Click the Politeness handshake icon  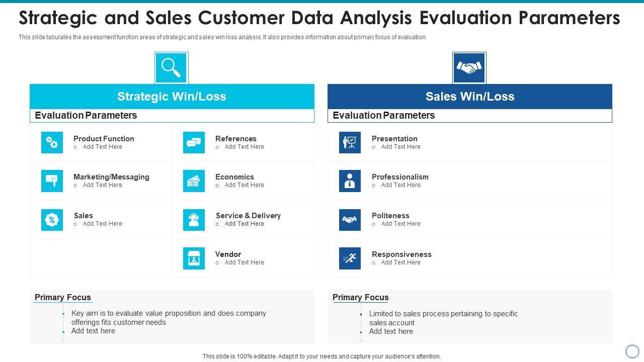tap(350, 220)
